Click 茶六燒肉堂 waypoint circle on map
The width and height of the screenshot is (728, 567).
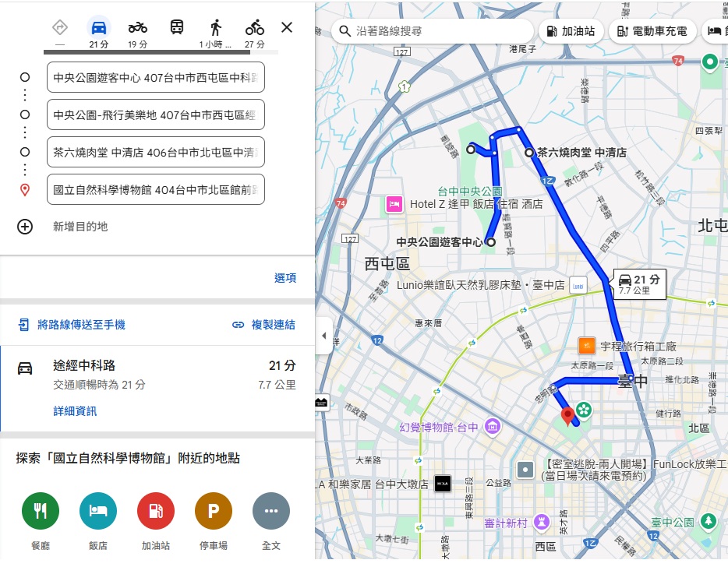(x=529, y=152)
